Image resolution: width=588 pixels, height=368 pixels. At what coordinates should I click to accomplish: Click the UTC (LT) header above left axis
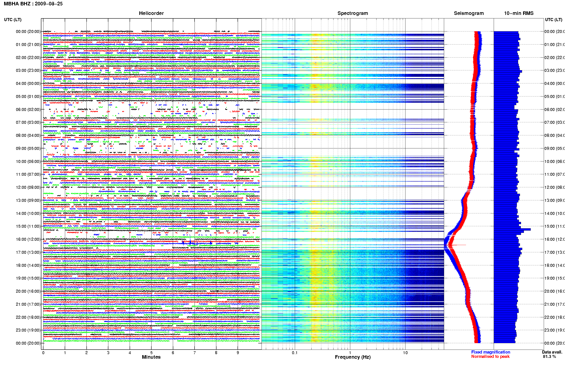click(x=13, y=19)
